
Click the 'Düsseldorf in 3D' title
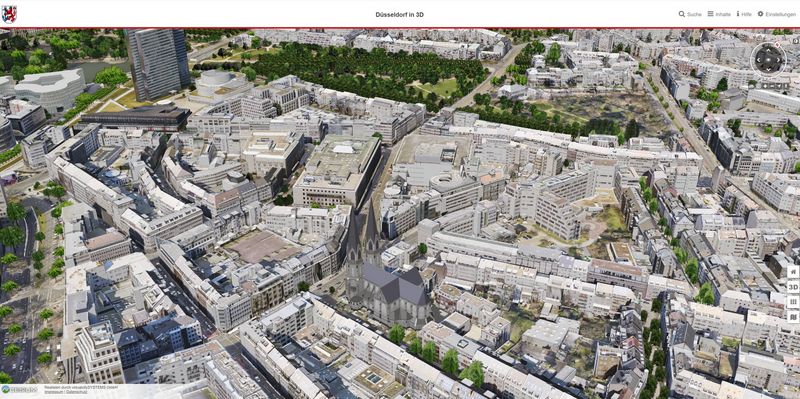pos(399,14)
